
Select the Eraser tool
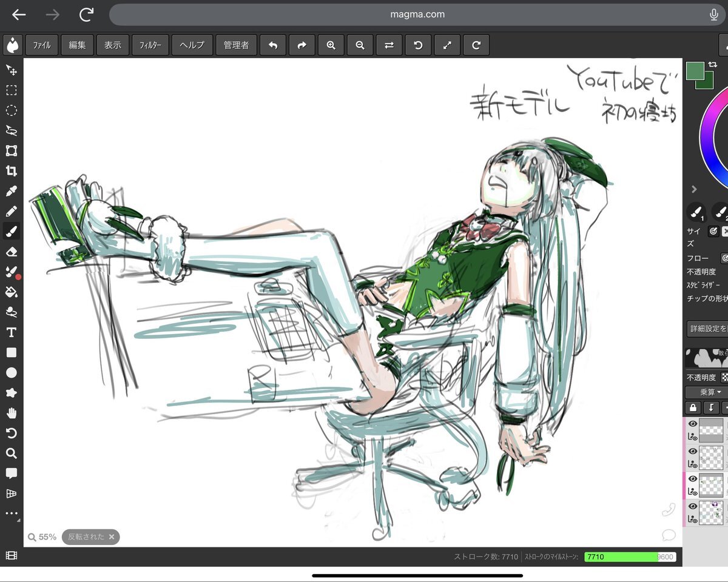11,252
